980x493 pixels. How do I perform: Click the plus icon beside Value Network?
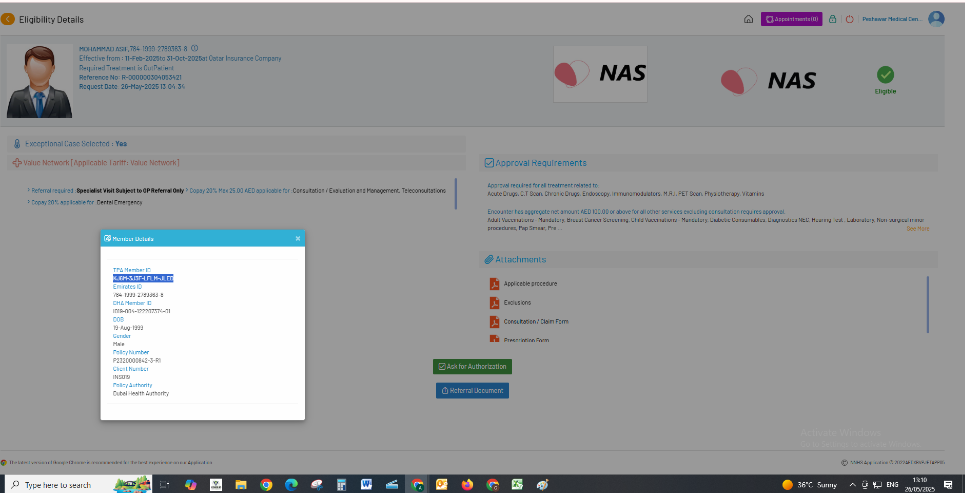(x=17, y=163)
